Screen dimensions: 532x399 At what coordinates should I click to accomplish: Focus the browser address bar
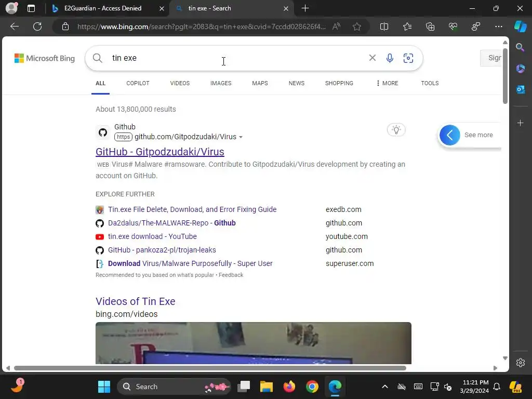pyautogui.click(x=202, y=26)
